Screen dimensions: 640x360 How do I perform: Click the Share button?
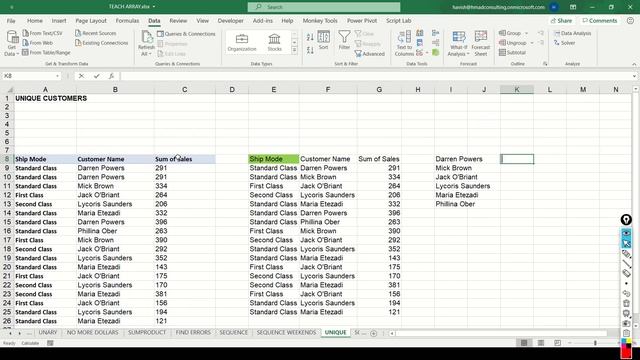561,20
